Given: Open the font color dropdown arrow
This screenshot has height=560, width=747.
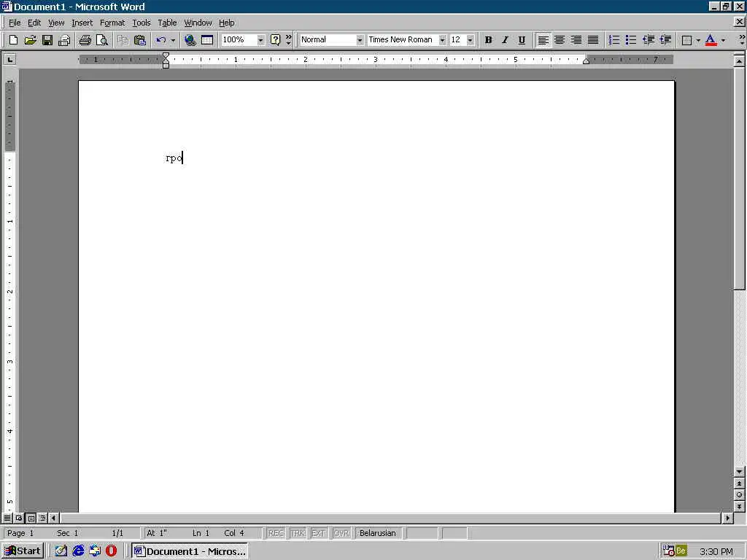Looking at the screenshot, I should coord(723,40).
